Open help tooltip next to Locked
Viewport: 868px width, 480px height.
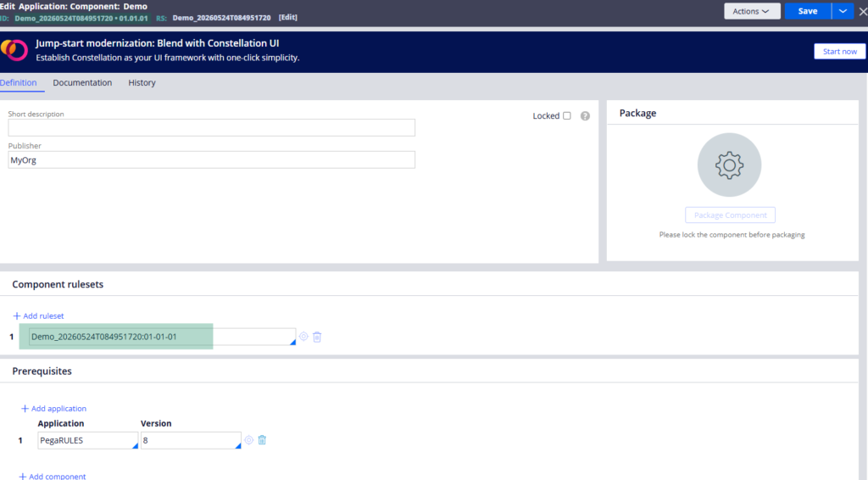point(585,115)
